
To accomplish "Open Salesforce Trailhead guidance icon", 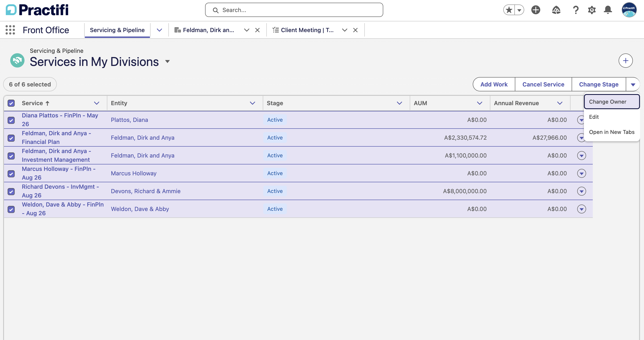I will pos(556,10).
